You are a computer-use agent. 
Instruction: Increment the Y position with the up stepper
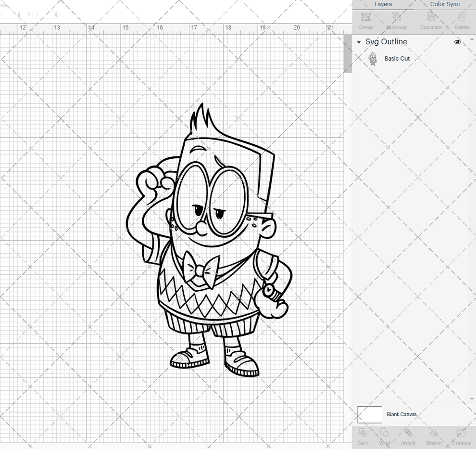coord(57,13)
